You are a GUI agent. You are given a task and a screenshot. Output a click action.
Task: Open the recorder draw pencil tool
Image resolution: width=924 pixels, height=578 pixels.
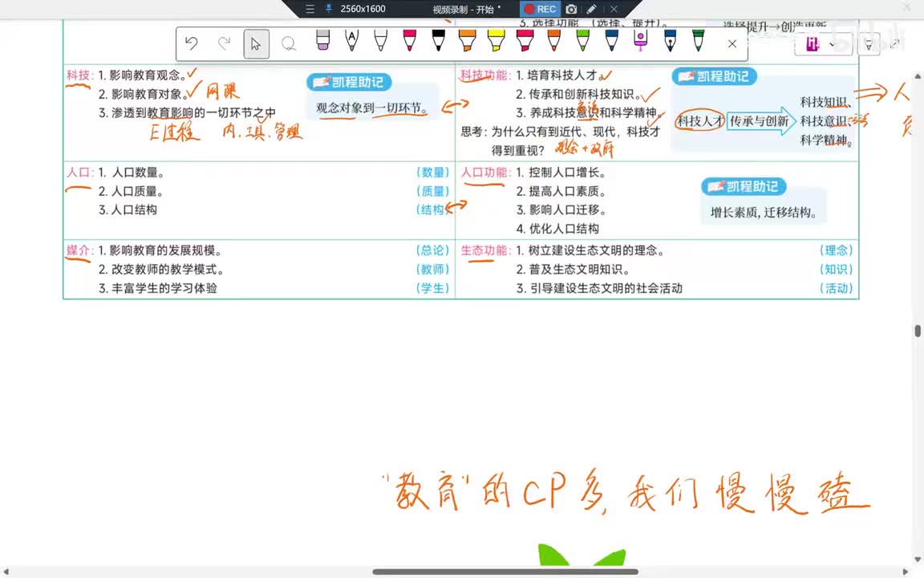tap(592, 9)
